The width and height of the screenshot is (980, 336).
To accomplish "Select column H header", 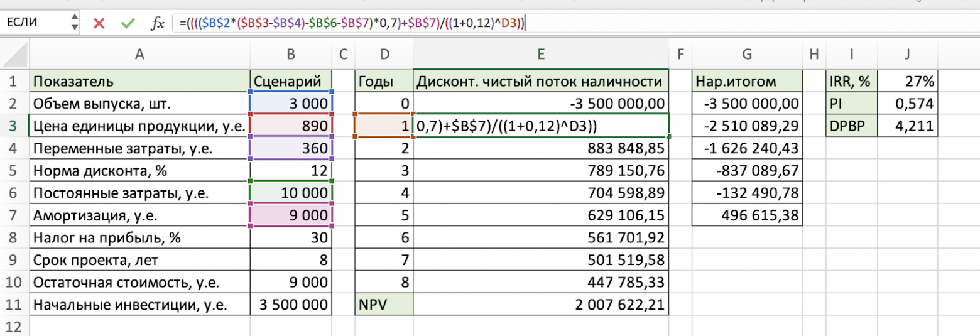I will point(814,55).
